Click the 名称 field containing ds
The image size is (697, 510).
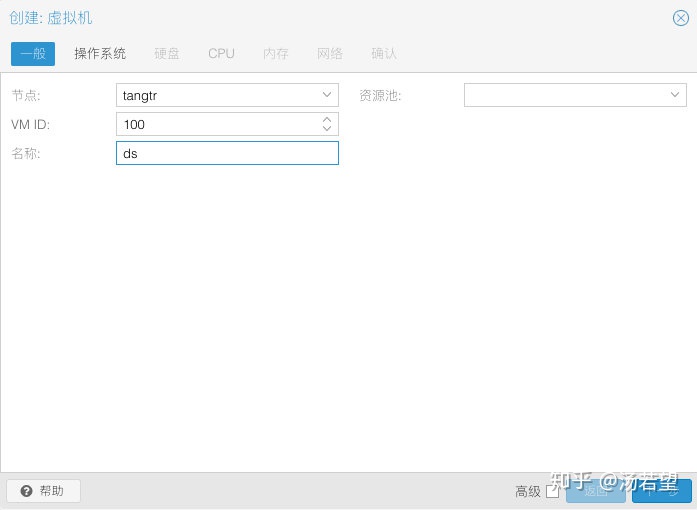click(227, 153)
